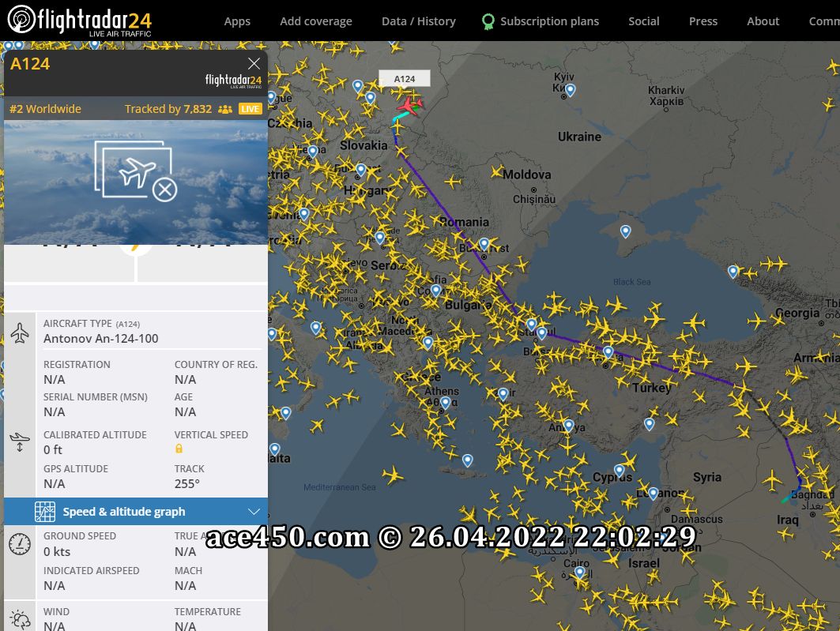Image resolution: width=840 pixels, height=631 pixels.
Task: Click the Flightradar24 logo in the header
Action: [79, 21]
